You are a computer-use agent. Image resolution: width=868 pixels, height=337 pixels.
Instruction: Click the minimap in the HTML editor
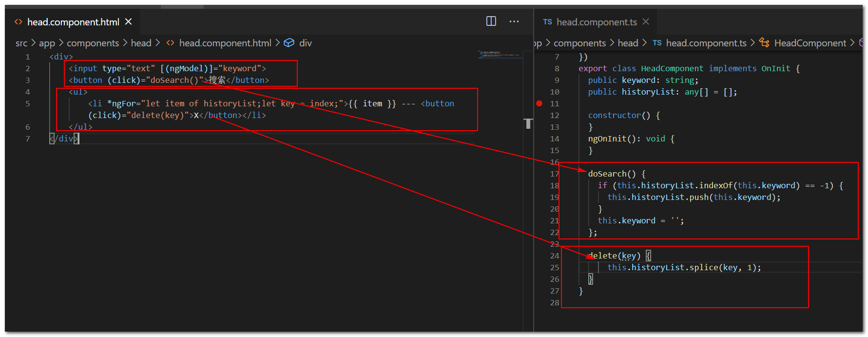tap(501, 54)
